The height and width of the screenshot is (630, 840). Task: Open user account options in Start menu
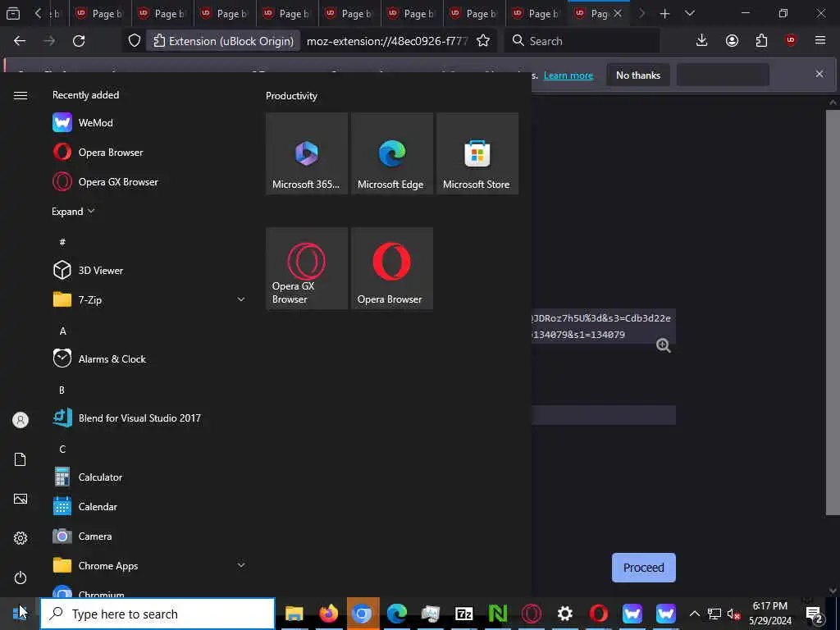point(21,420)
